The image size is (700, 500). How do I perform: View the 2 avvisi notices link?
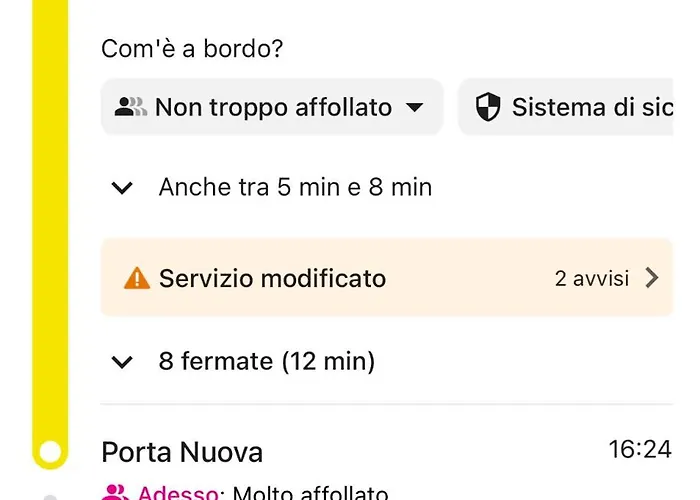(592, 279)
